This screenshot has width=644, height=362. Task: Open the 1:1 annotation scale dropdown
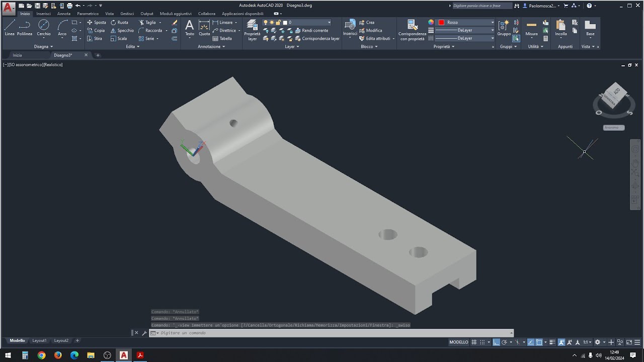click(x=587, y=342)
